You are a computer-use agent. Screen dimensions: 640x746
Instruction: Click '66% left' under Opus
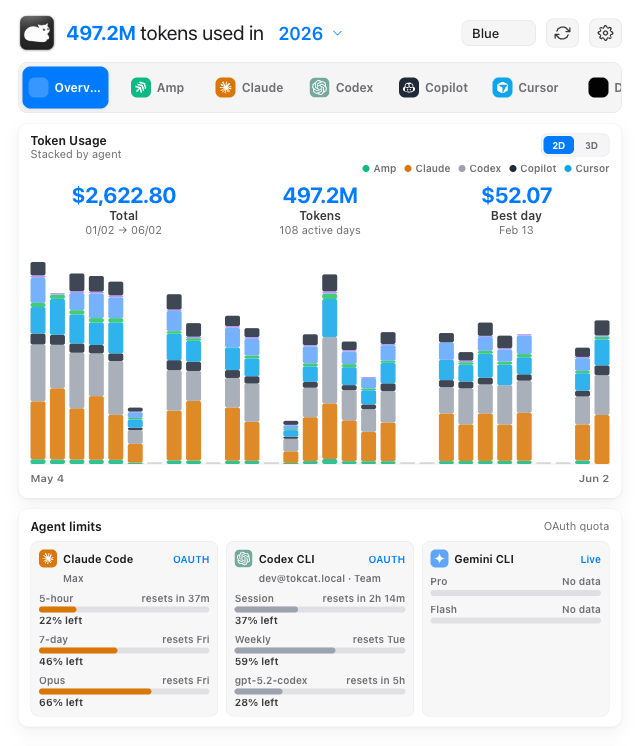tap(61, 702)
